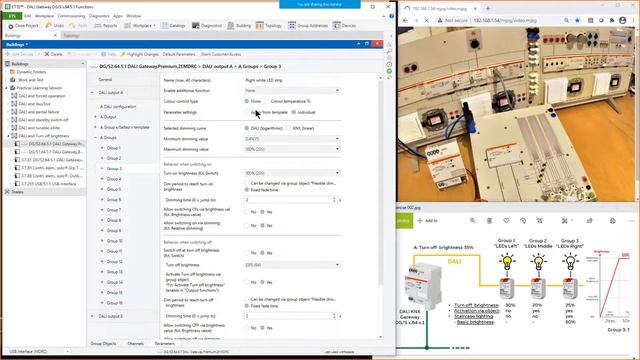Click the Delete button in Buildings toolbar
The image size is (640, 360).
click(x=53, y=54)
